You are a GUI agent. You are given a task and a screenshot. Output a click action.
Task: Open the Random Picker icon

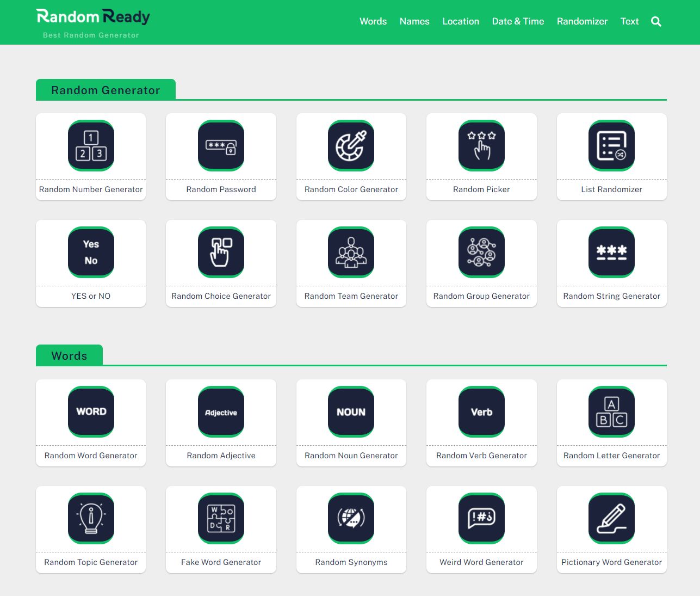(481, 145)
